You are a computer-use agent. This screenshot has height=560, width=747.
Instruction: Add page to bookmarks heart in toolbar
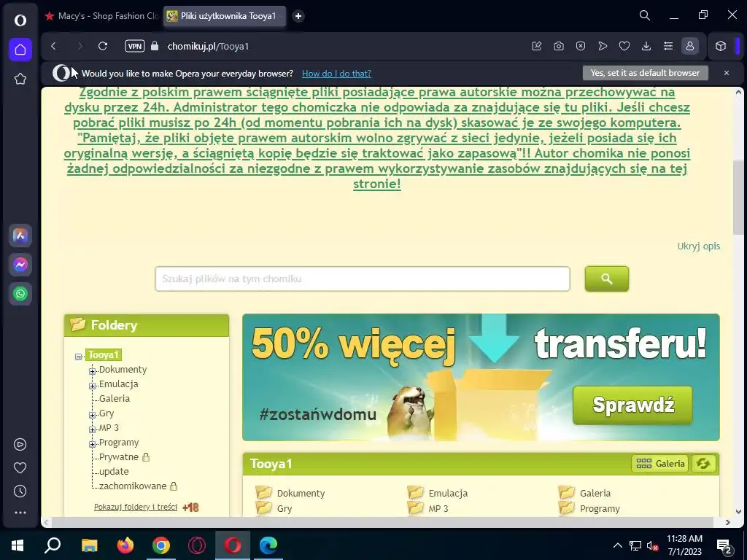624,46
